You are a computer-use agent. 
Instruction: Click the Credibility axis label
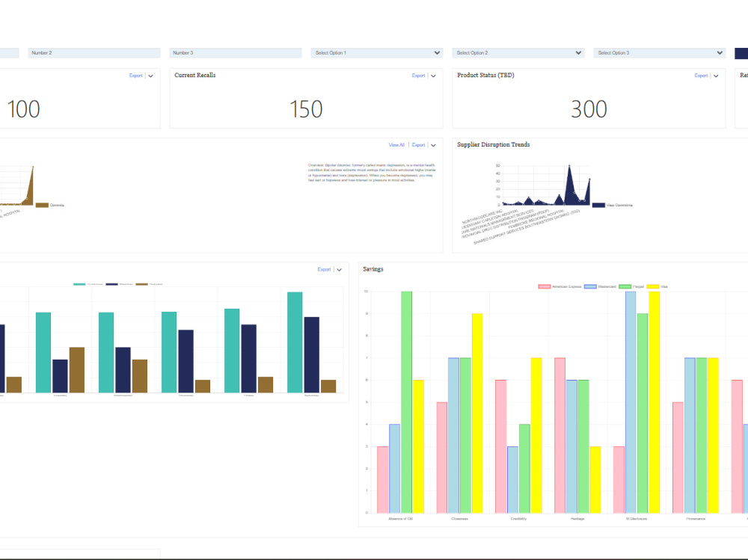pyautogui.click(x=518, y=518)
